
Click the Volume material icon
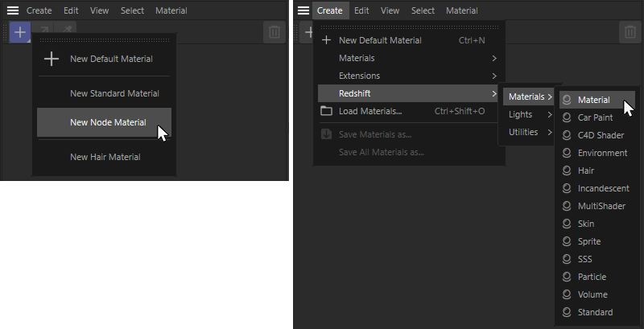(567, 294)
